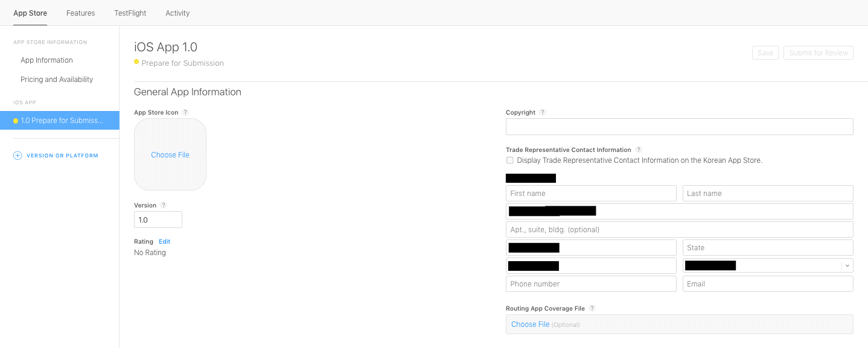Click the Save button

[765, 53]
